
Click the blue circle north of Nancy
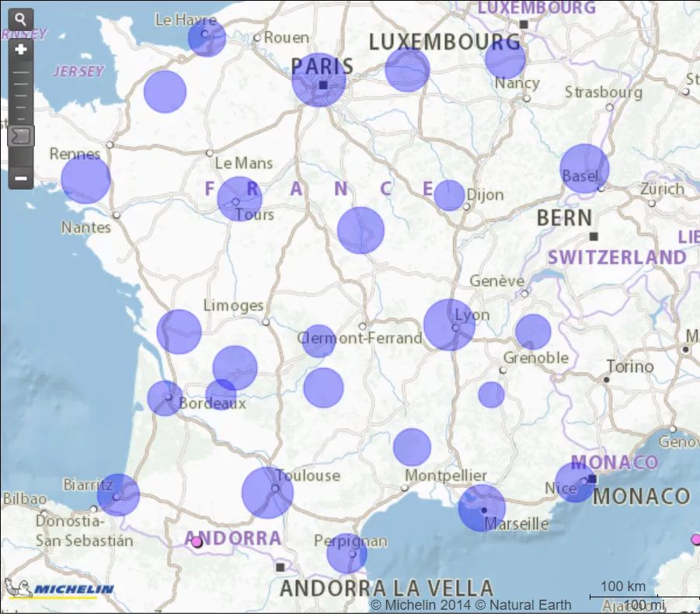(x=505, y=59)
